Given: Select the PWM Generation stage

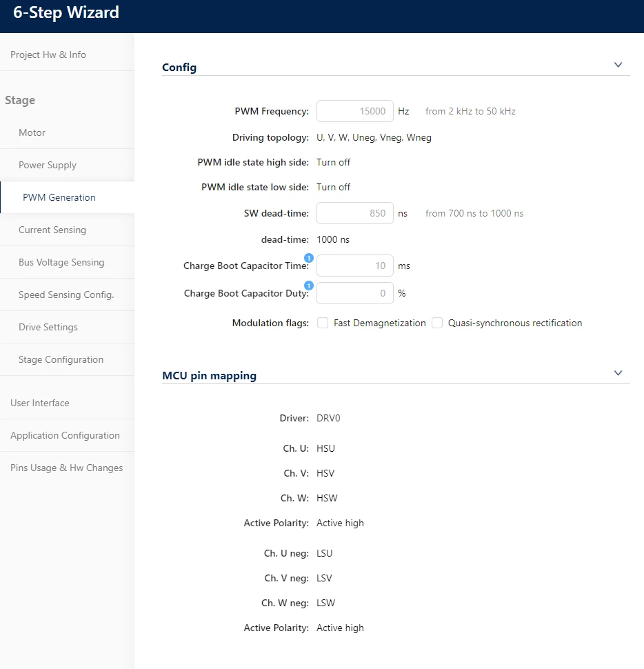Looking at the screenshot, I should click(x=67, y=197).
